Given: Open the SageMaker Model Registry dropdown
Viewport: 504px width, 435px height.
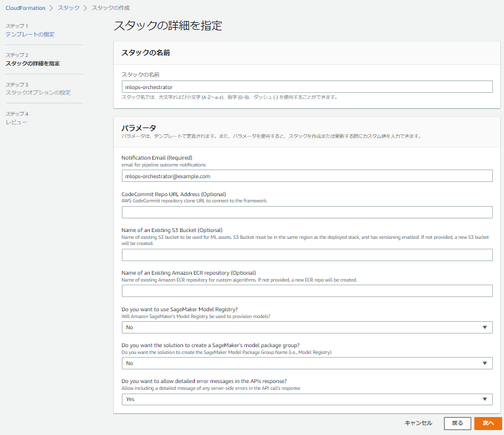Looking at the screenshot, I should [307, 327].
